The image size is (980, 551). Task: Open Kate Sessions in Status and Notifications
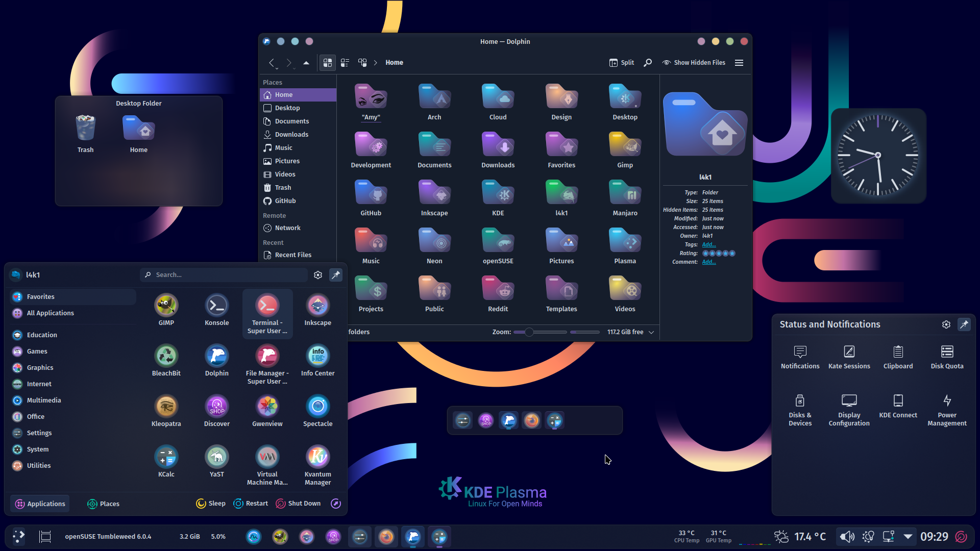point(849,357)
